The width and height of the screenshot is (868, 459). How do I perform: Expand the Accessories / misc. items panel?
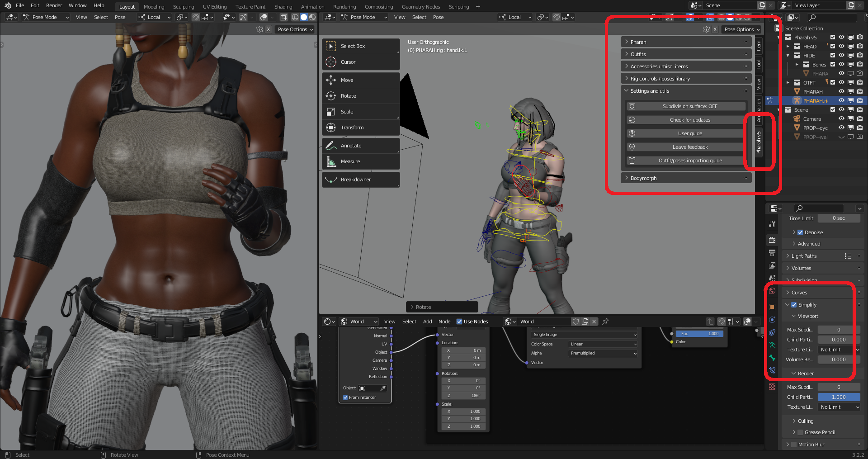[x=686, y=66]
